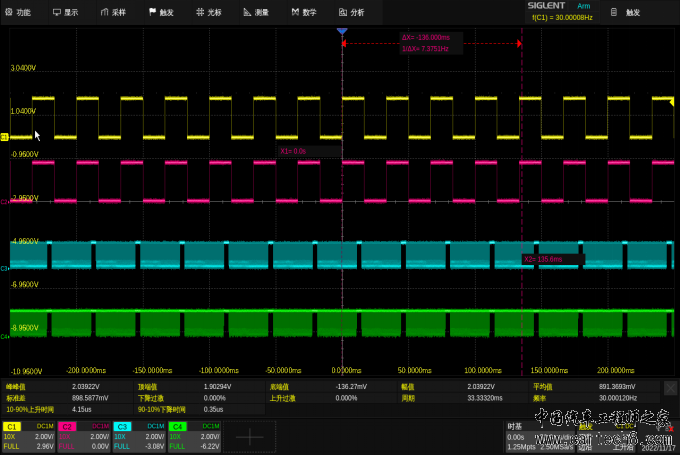Image resolution: width=681 pixels, height=455 pixels.
Task: Close the measurement results panel with the X
Action: click(671, 388)
